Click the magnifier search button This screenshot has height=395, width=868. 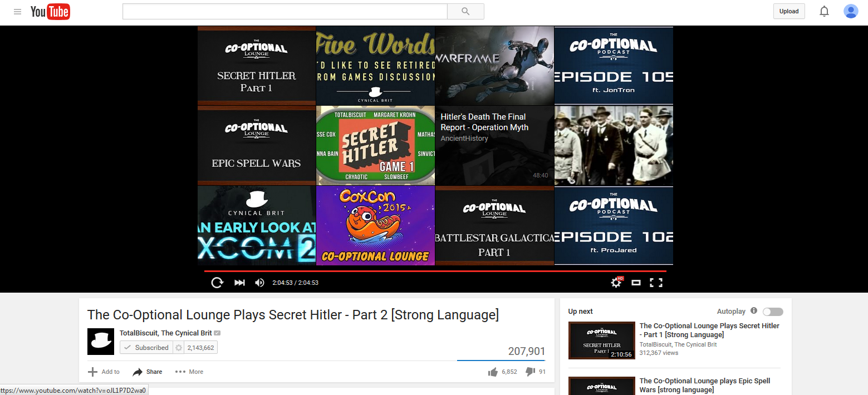click(x=465, y=12)
